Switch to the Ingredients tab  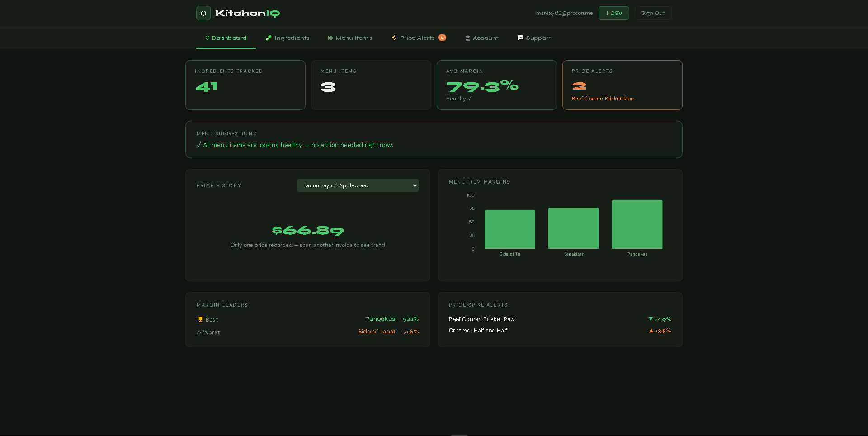[x=288, y=38]
